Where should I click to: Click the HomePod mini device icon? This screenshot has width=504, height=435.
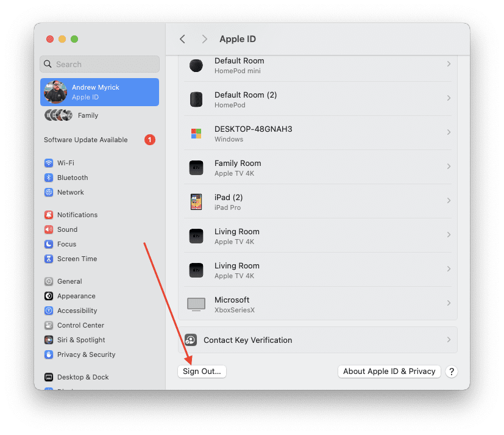(196, 65)
